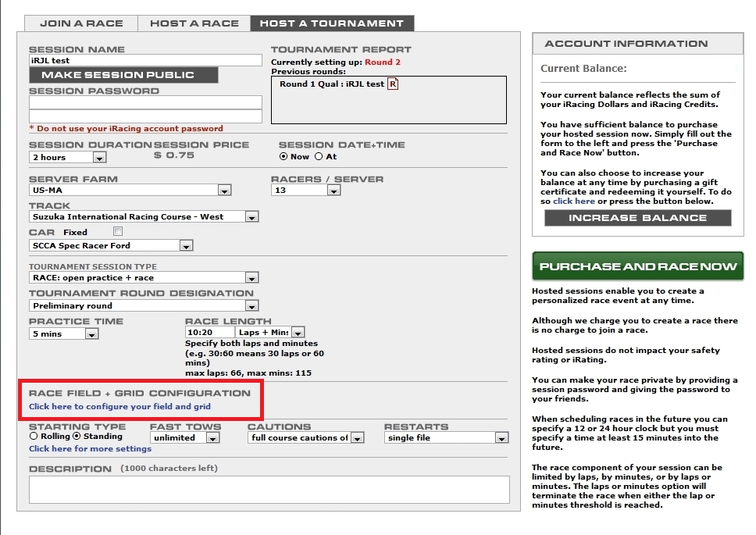This screenshot has width=756, height=535.
Task: Click the 'max laps: 66, max mins: 115' text
Action: [x=248, y=373]
